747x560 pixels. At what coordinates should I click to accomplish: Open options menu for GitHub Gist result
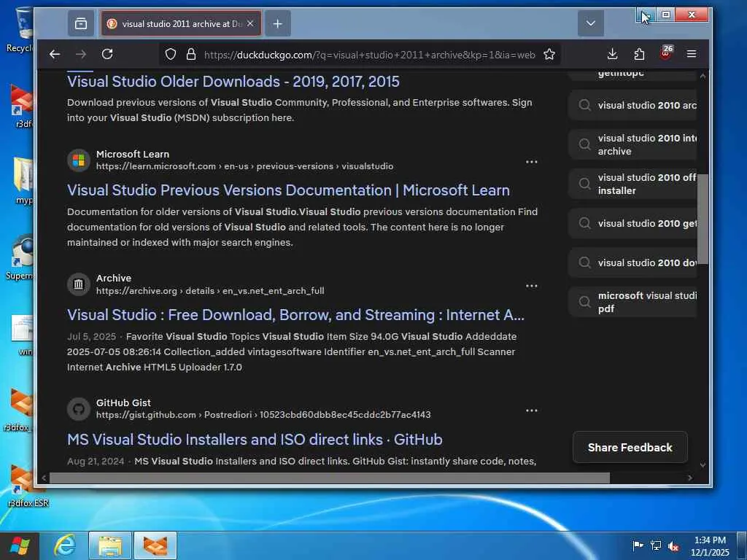[531, 411]
